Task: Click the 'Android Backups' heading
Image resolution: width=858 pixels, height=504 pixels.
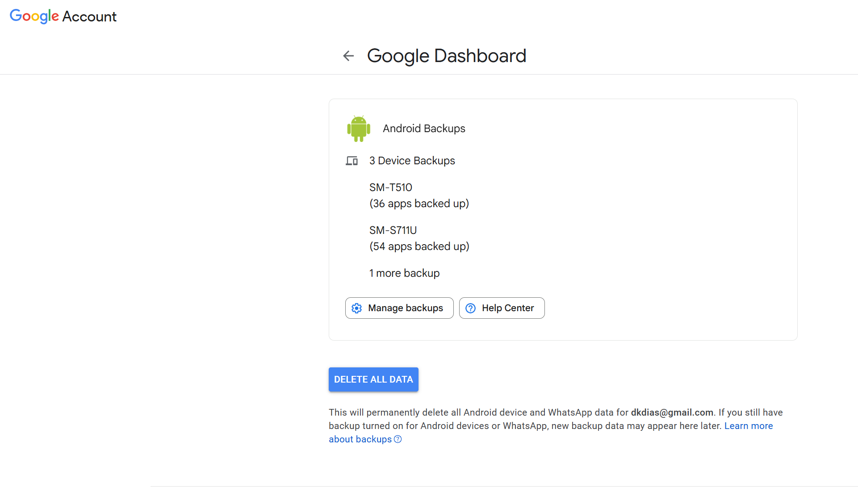Action: 423,129
